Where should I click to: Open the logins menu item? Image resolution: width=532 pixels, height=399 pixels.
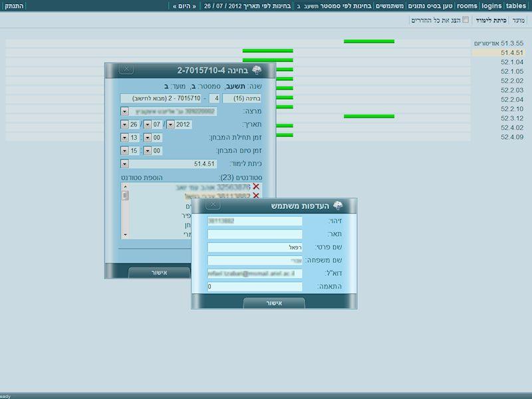click(x=491, y=6)
